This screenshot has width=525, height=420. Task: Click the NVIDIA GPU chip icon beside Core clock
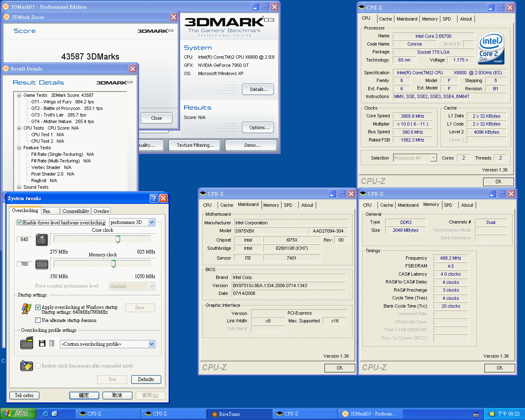pyautogui.click(x=42, y=240)
